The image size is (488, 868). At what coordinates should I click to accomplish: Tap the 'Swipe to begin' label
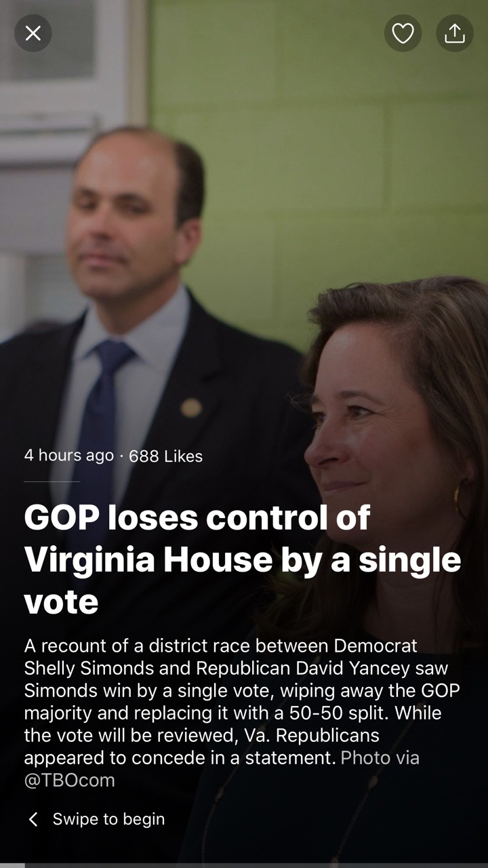[x=108, y=819]
